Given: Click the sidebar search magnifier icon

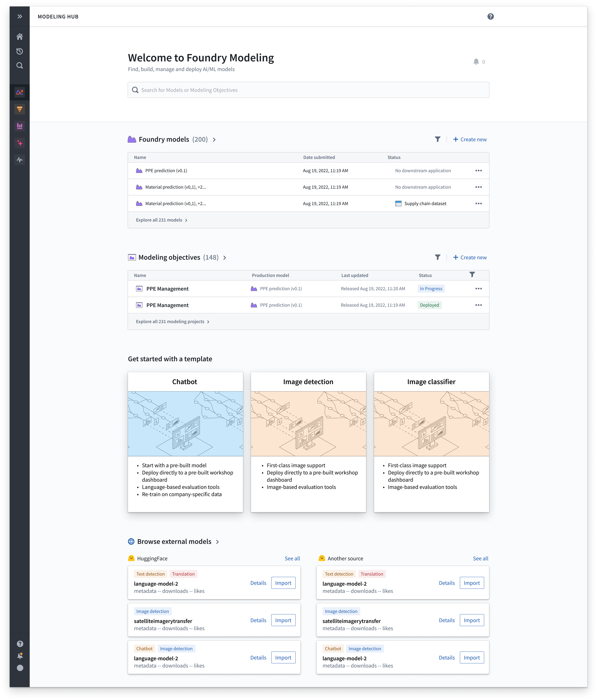Looking at the screenshot, I should point(20,65).
